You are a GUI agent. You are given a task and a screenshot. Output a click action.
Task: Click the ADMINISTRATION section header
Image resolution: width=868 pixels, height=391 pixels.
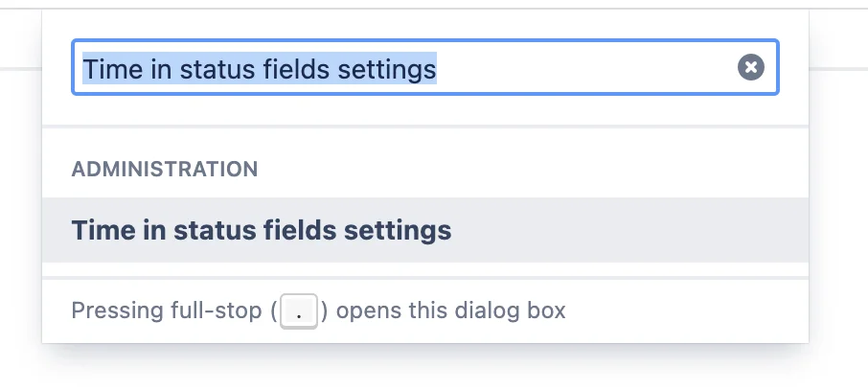[165, 169]
